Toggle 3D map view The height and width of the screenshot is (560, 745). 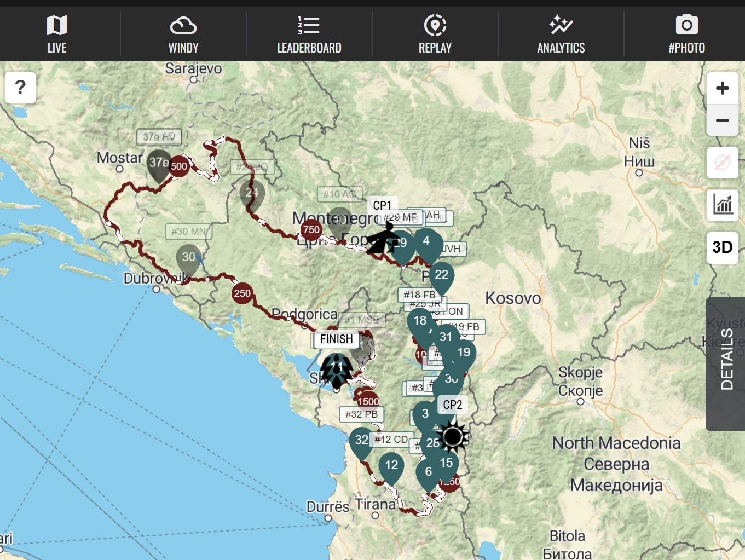[x=722, y=247]
